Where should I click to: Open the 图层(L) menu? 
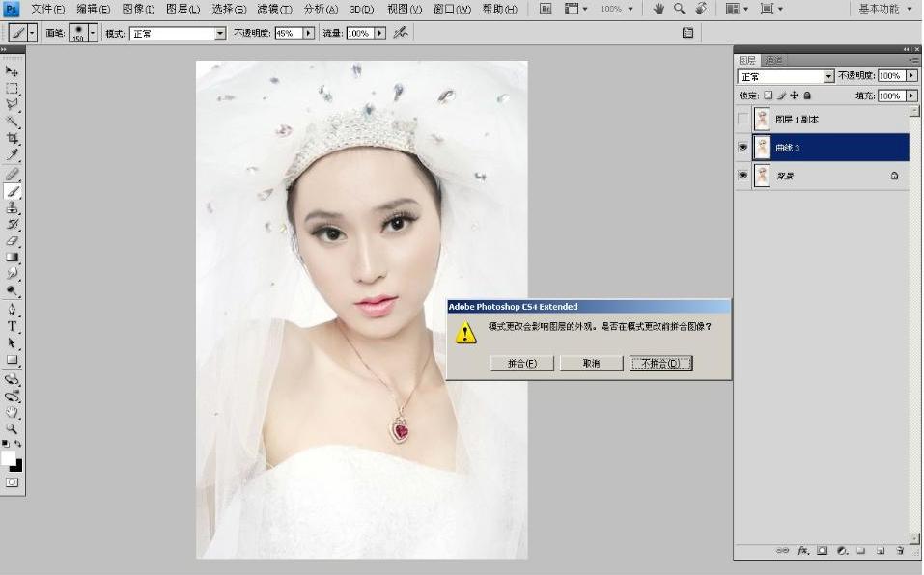point(182,9)
